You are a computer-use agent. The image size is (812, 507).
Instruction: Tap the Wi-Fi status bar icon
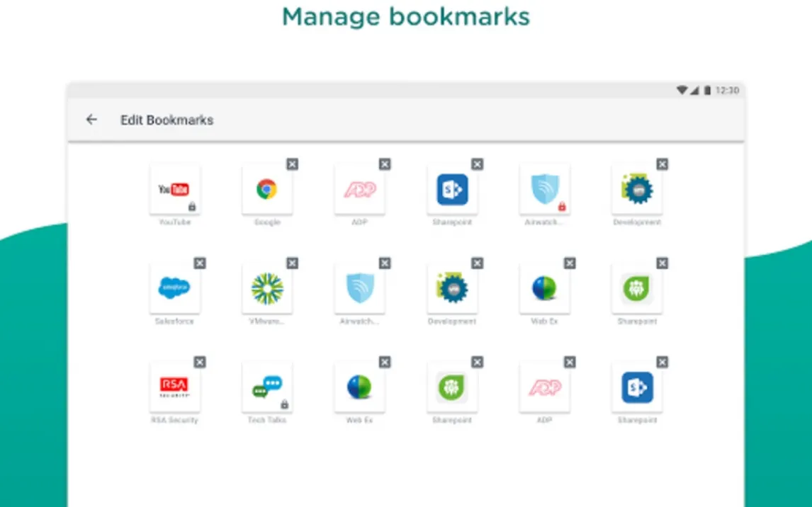[x=682, y=91]
